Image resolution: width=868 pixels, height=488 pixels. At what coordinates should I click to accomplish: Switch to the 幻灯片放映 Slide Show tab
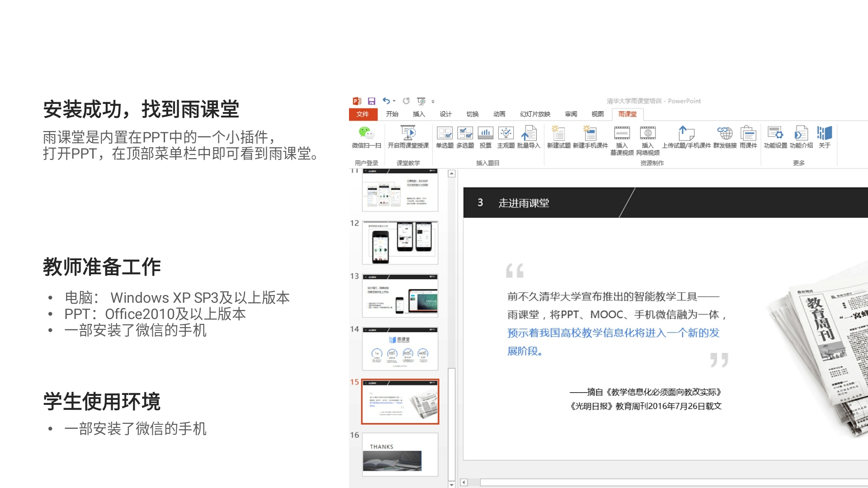click(x=535, y=114)
